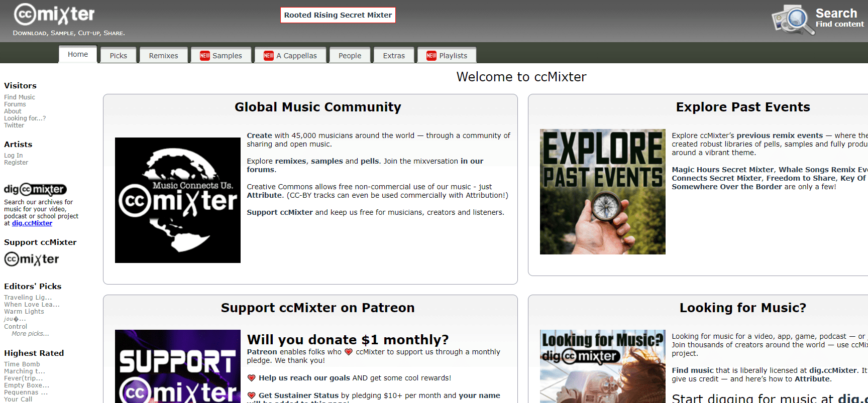Screen dimensions: 868x403
Task: Open the Find Music sidebar link
Action: pos(20,97)
